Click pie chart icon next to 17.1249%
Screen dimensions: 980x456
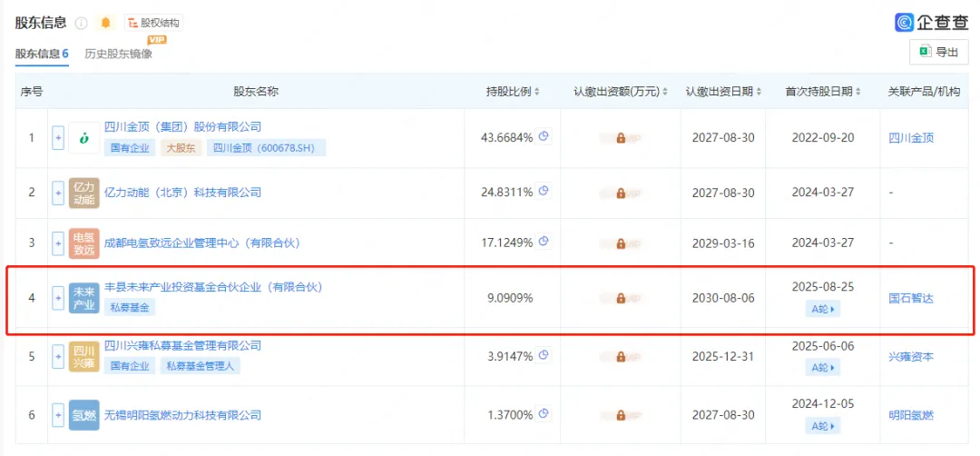click(x=544, y=242)
